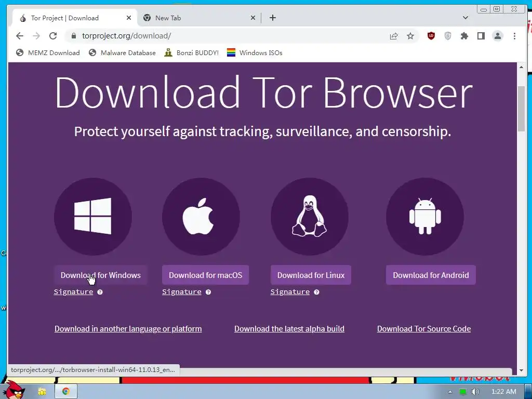Show hidden system tray icons

click(x=450, y=392)
